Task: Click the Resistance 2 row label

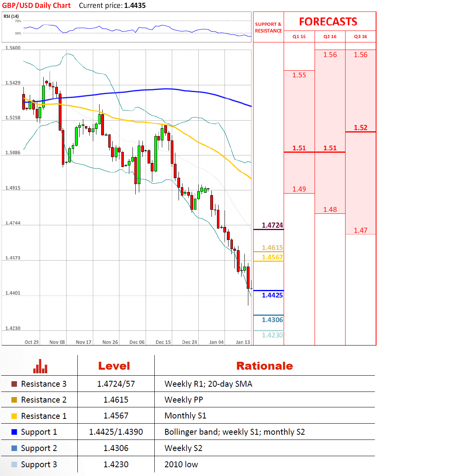Action: (44, 400)
